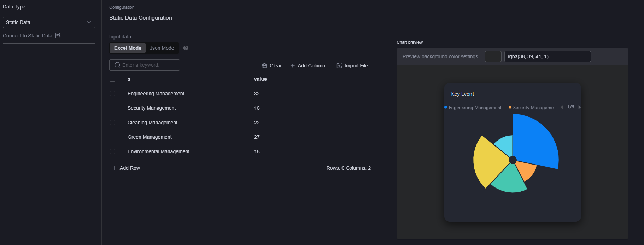Click the Security Management name cell
This screenshot has width=644, height=245.
(x=152, y=108)
